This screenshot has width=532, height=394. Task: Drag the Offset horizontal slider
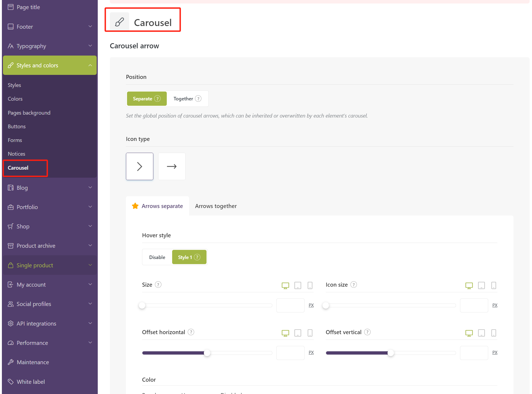(x=208, y=353)
